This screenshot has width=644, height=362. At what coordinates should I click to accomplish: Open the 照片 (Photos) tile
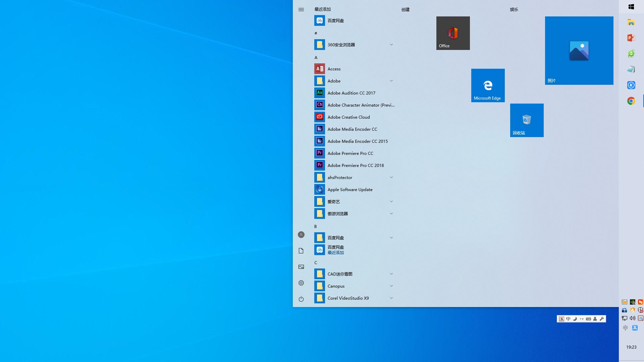[x=579, y=50]
